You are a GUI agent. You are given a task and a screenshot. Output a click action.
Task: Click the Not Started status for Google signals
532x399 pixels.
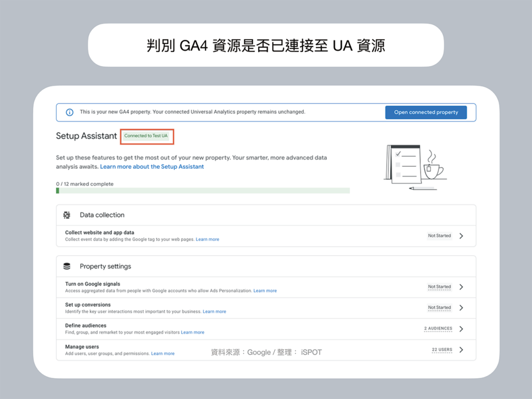(x=439, y=287)
